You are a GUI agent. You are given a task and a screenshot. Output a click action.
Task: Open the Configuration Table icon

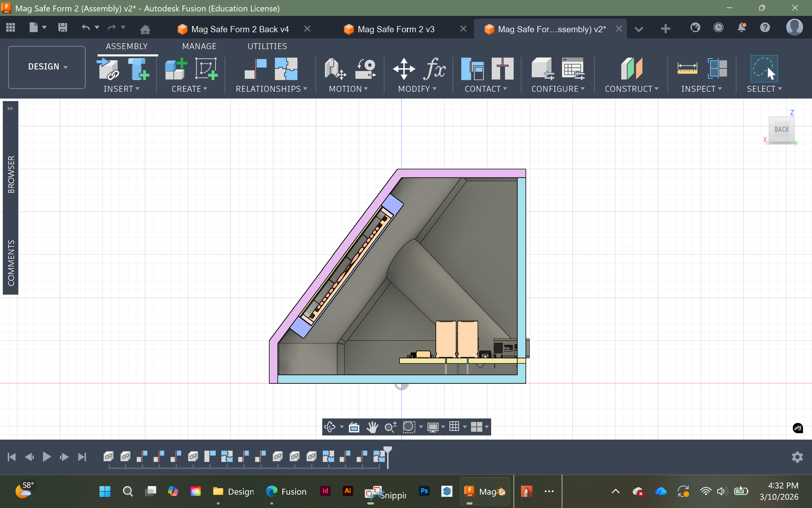573,69
